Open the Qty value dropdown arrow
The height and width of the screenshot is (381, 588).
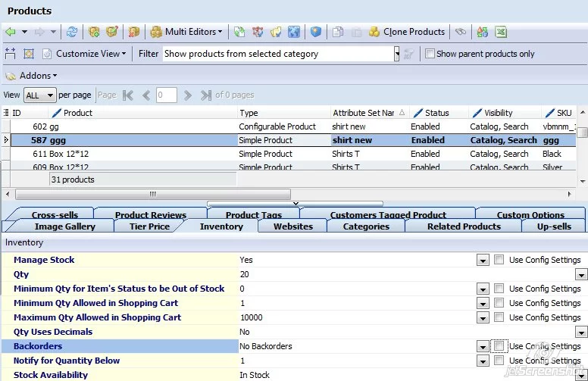click(x=581, y=275)
